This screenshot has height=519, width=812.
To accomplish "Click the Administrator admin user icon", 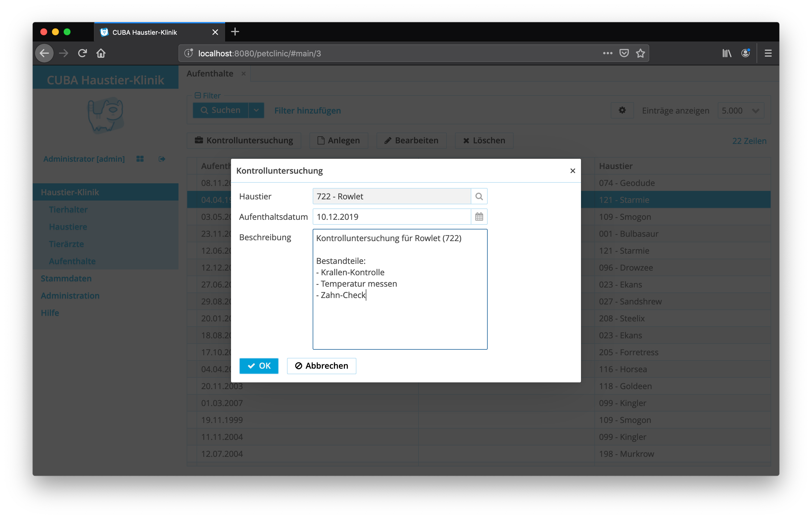I will coord(140,159).
